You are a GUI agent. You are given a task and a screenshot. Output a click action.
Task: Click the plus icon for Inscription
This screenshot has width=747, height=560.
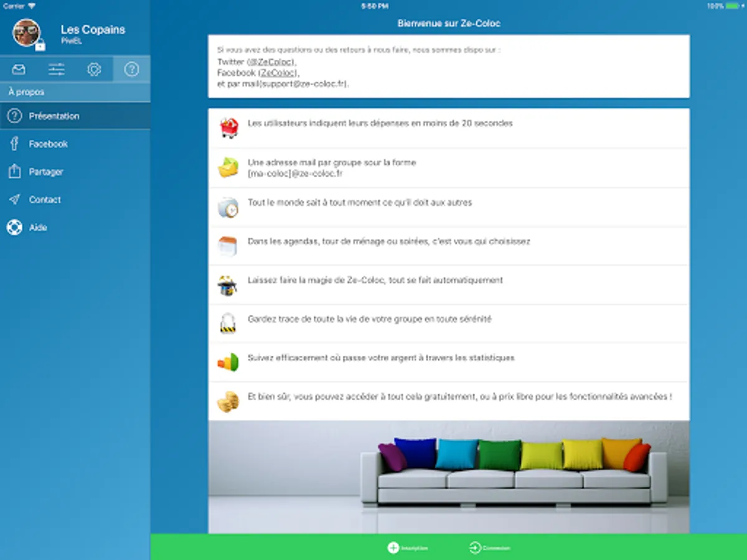pos(393,548)
